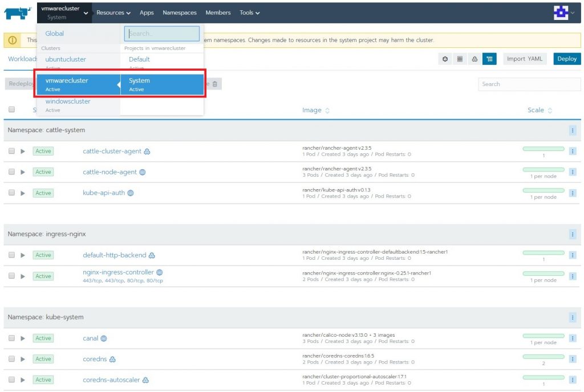Click the trash delete icon in action bar
Image resolution: width=584 pixels, height=392 pixels.
pyautogui.click(x=215, y=84)
